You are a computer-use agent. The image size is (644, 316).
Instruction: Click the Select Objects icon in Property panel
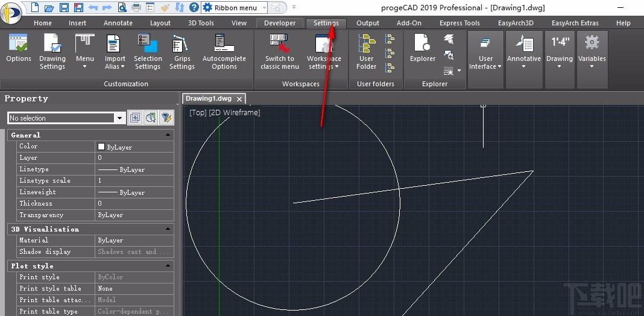pyautogui.click(x=134, y=118)
